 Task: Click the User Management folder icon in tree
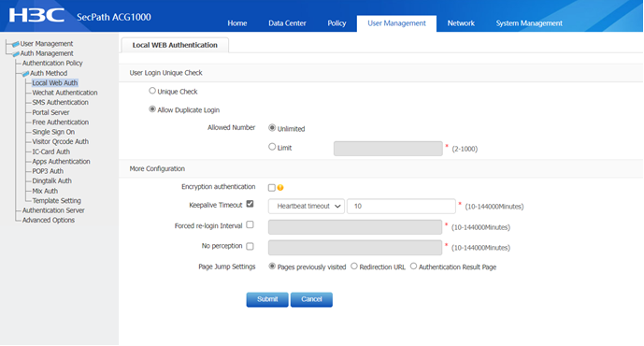[16, 44]
